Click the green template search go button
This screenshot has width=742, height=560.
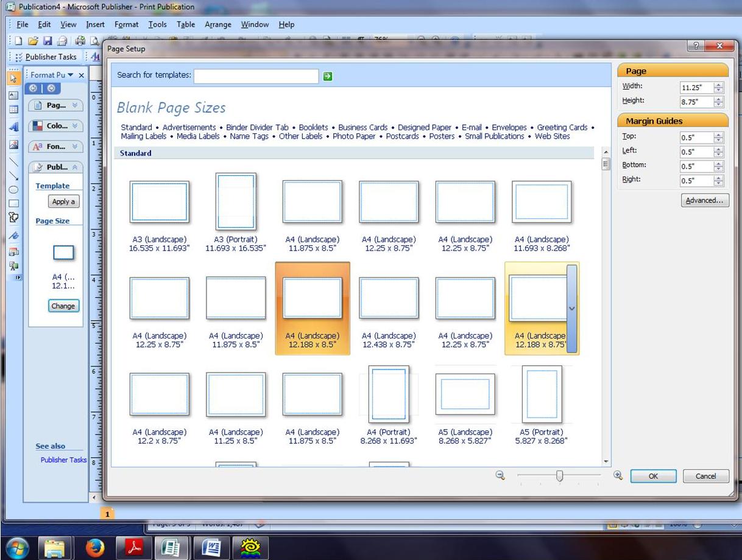(x=328, y=76)
